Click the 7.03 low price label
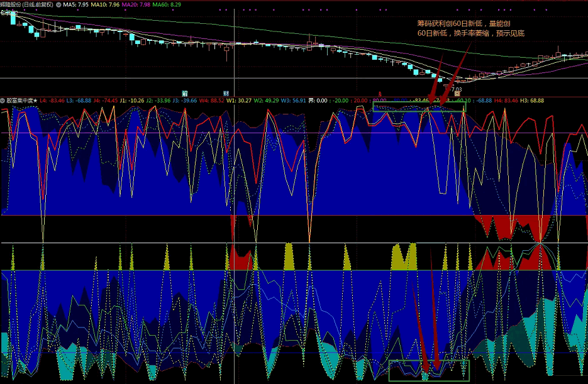The width and height of the screenshot is (588, 384). (x=457, y=89)
